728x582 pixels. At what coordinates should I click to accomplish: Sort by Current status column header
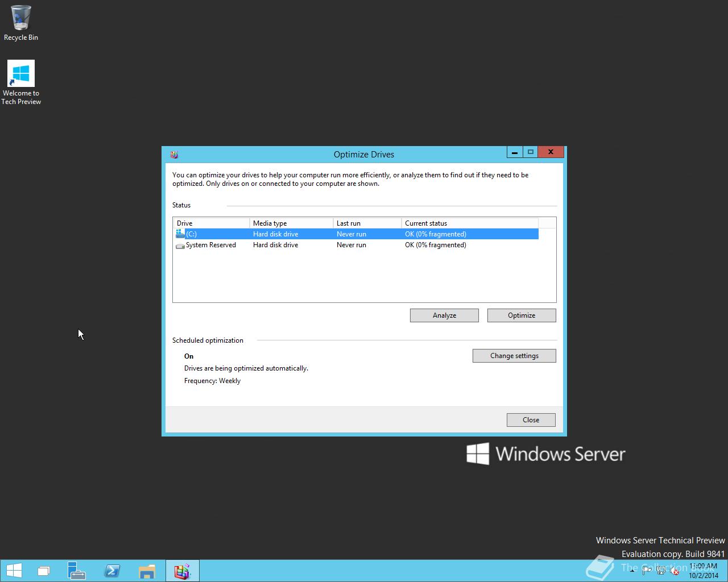[x=470, y=223]
